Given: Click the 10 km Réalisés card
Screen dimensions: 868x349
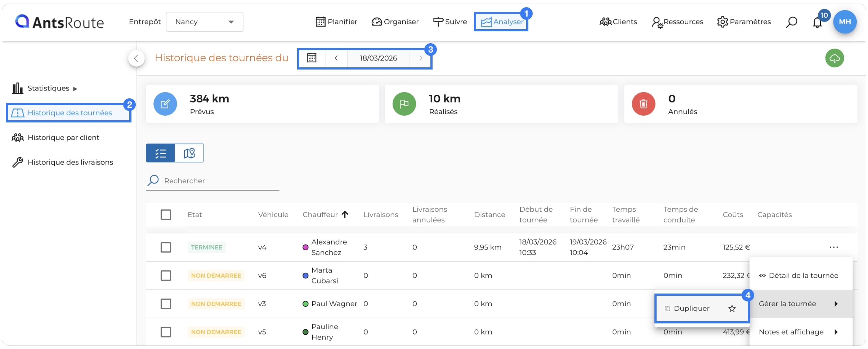Looking at the screenshot, I should coord(501,104).
